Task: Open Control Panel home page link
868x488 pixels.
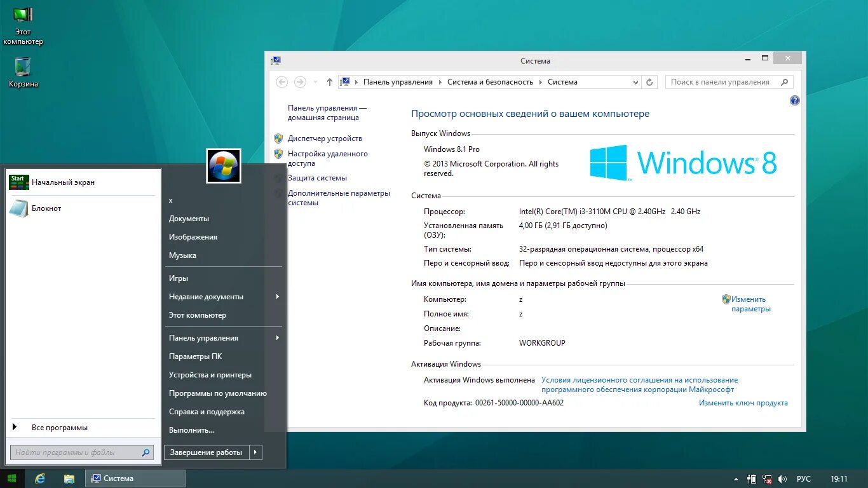Action: coord(327,113)
